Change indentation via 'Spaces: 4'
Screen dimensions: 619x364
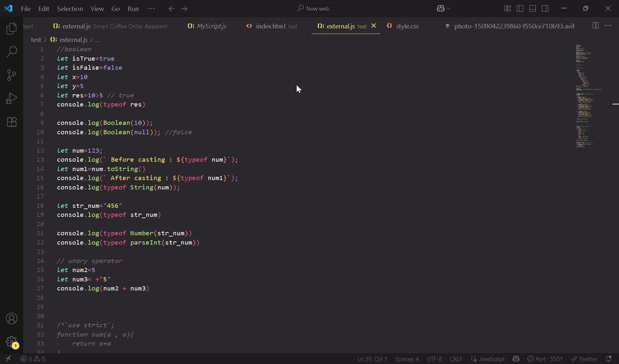pos(407,359)
